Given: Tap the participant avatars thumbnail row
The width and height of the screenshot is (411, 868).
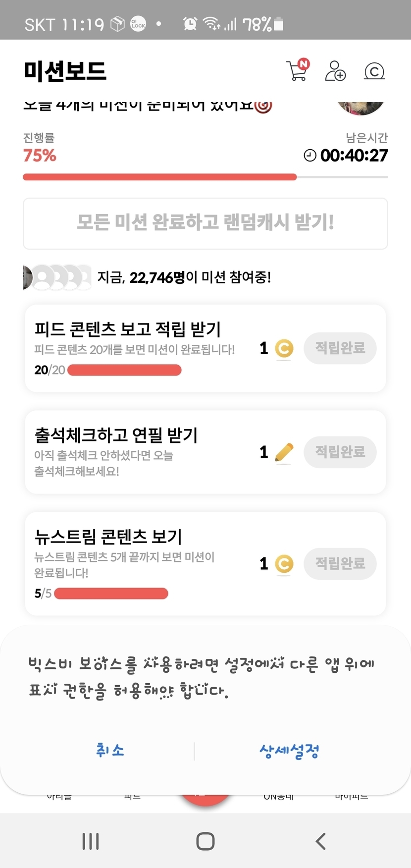Looking at the screenshot, I should (56, 277).
